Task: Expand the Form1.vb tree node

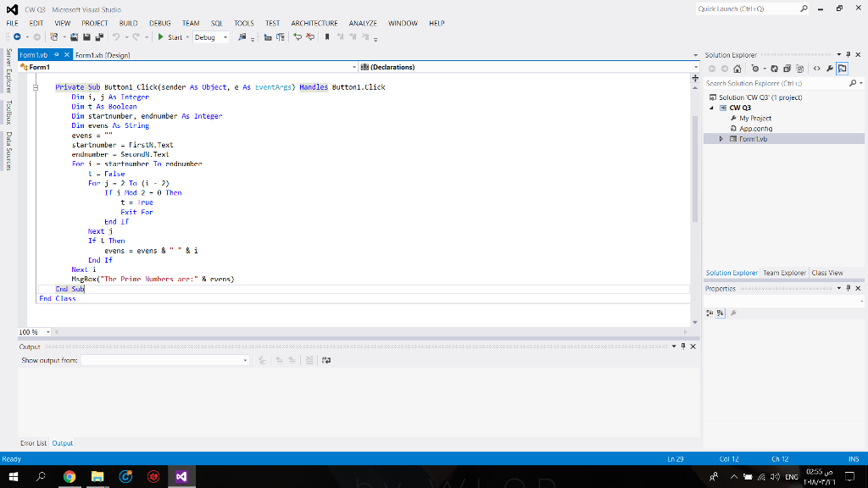Action: [721, 139]
